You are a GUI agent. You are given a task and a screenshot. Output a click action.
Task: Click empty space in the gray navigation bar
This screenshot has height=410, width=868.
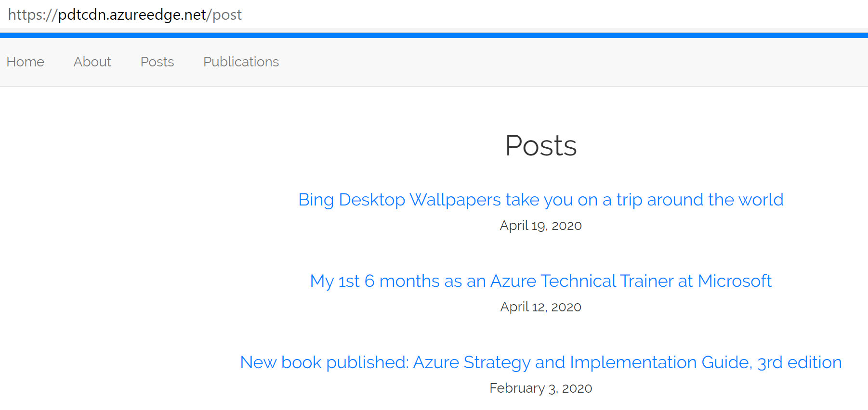click(578, 63)
